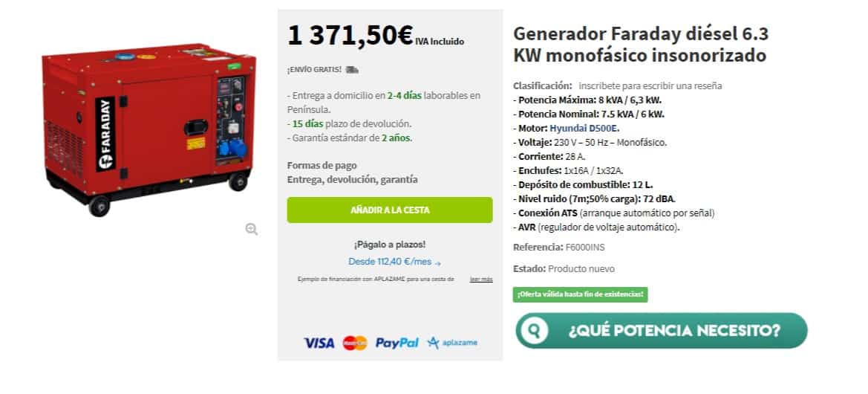868x394 pixels.
Task: Click the leer más financing link
Action: (x=481, y=280)
